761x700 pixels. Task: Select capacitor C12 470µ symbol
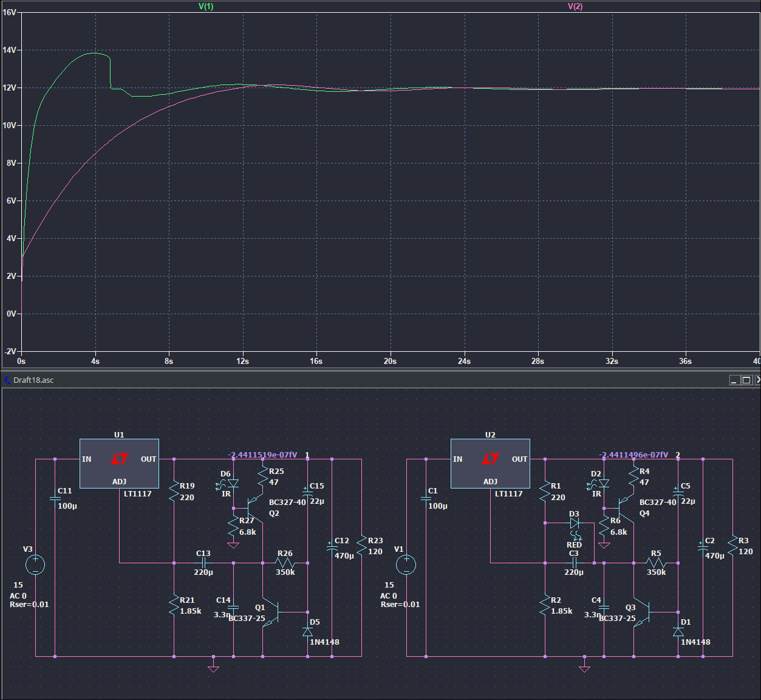[332, 547]
